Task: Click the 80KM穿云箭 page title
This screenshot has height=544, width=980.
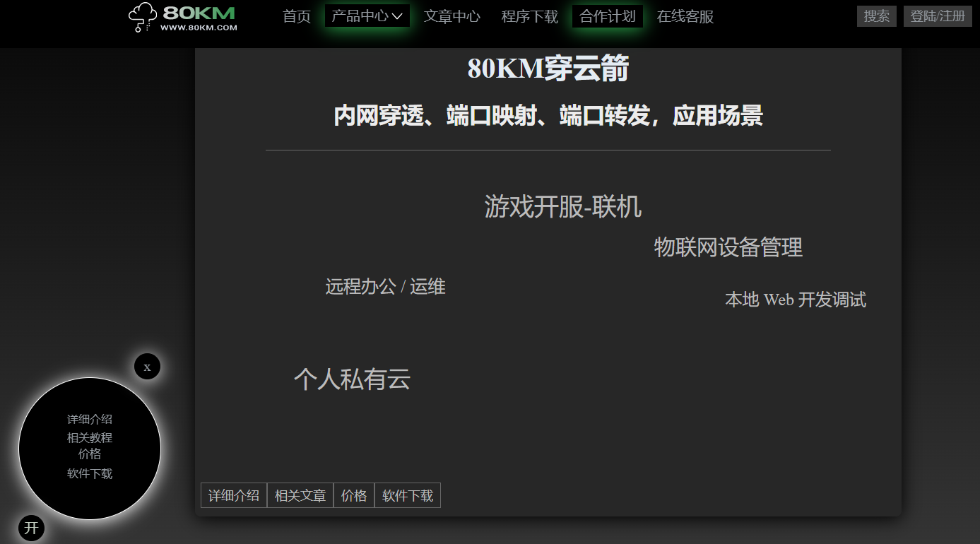Action: [548, 69]
